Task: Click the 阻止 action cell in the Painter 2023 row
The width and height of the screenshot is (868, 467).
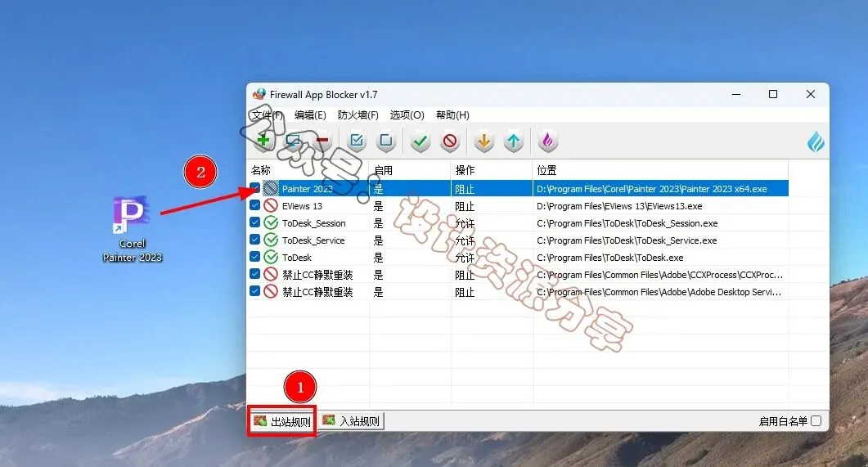Action: [x=465, y=189]
